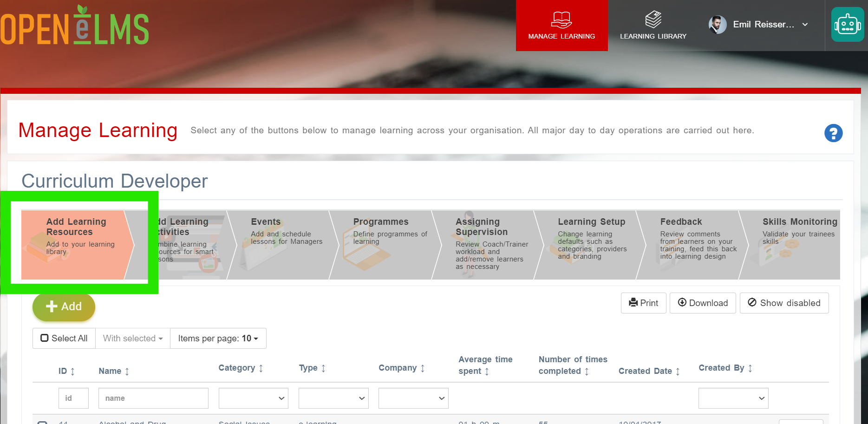Toggle Show disabled resources
This screenshot has width=868, height=424.
[784, 303]
